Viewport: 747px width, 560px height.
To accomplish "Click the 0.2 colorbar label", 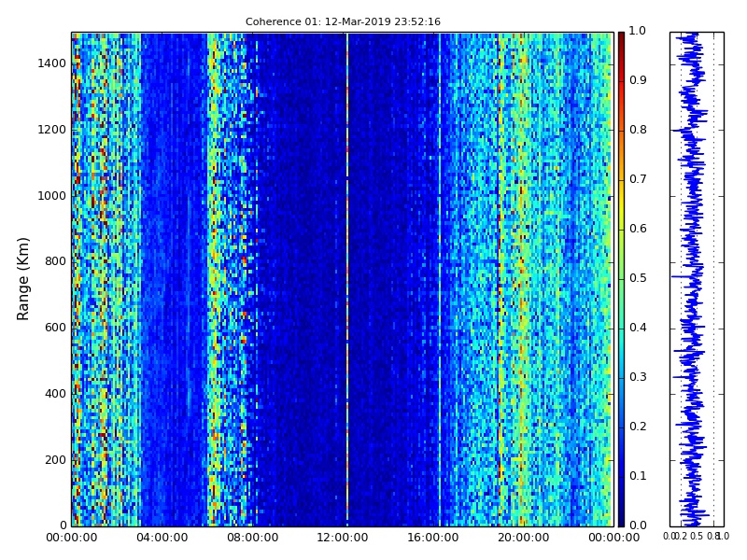I will 638,427.
